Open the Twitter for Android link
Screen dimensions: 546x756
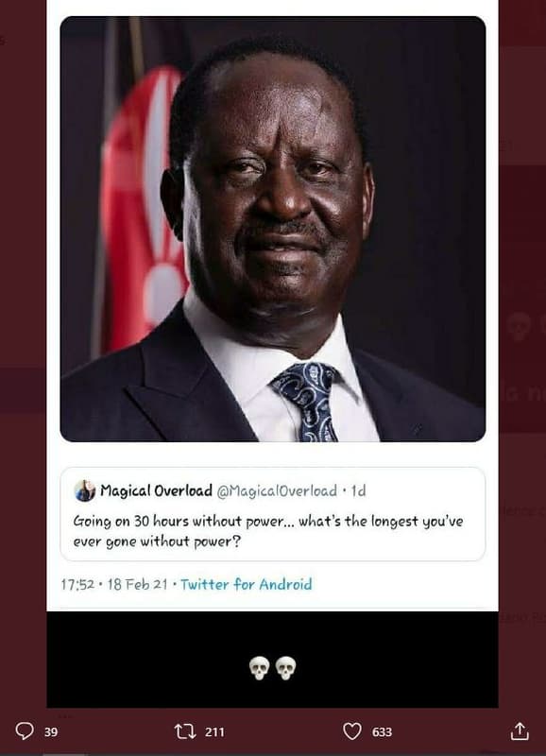tap(247, 584)
